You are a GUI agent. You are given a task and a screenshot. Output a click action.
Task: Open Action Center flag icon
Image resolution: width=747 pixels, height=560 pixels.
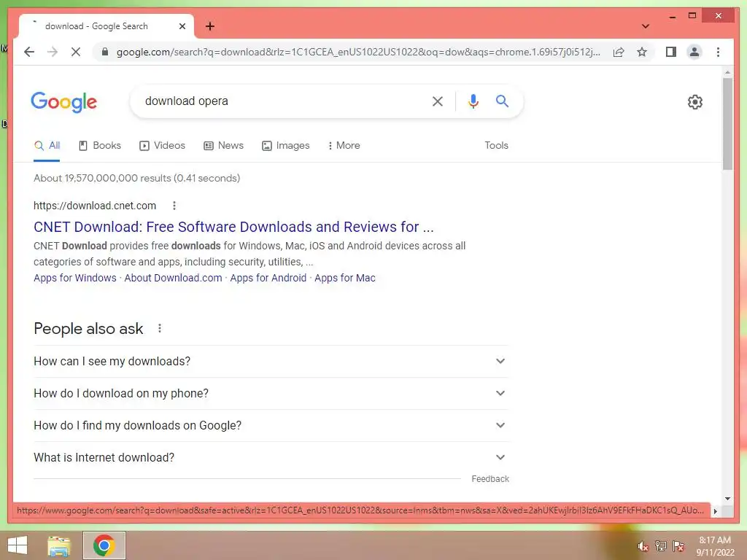(678, 545)
